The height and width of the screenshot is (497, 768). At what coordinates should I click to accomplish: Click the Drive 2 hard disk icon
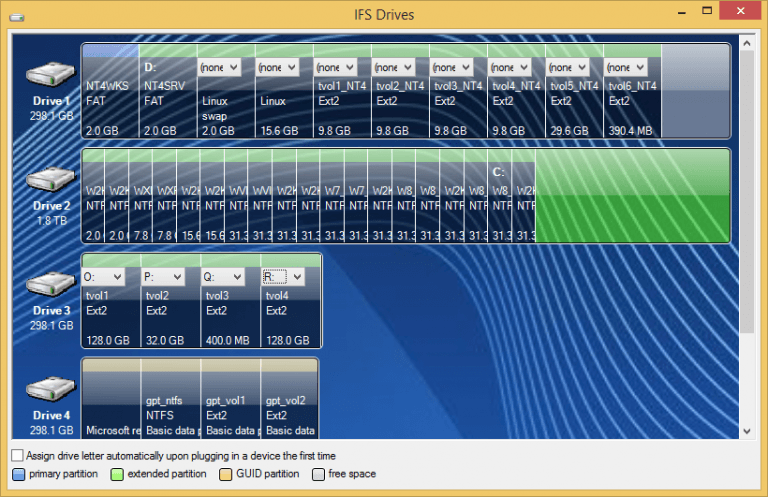tap(48, 180)
